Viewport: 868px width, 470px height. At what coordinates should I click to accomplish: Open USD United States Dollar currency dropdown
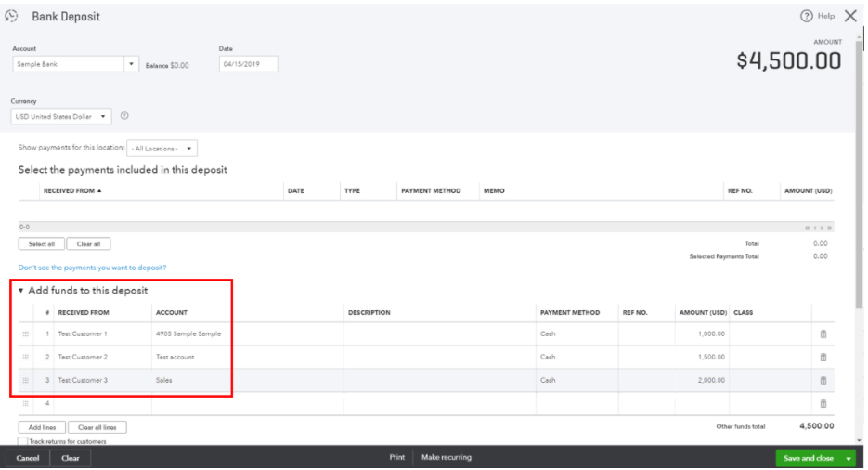click(x=103, y=116)
